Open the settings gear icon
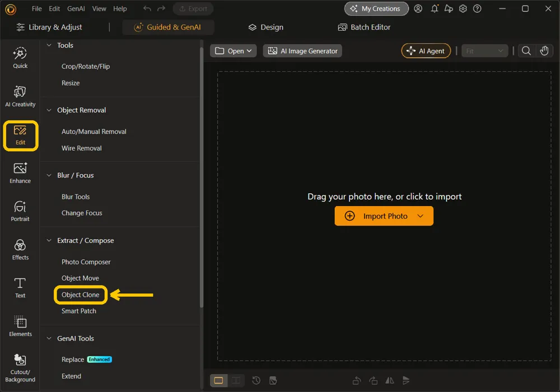This screenshot has height=392, width=560. (x=463, y=8)
